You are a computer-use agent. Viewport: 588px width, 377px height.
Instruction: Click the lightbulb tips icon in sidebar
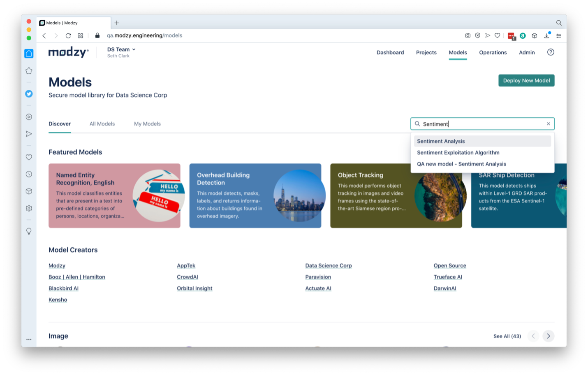tap(29, 231)
